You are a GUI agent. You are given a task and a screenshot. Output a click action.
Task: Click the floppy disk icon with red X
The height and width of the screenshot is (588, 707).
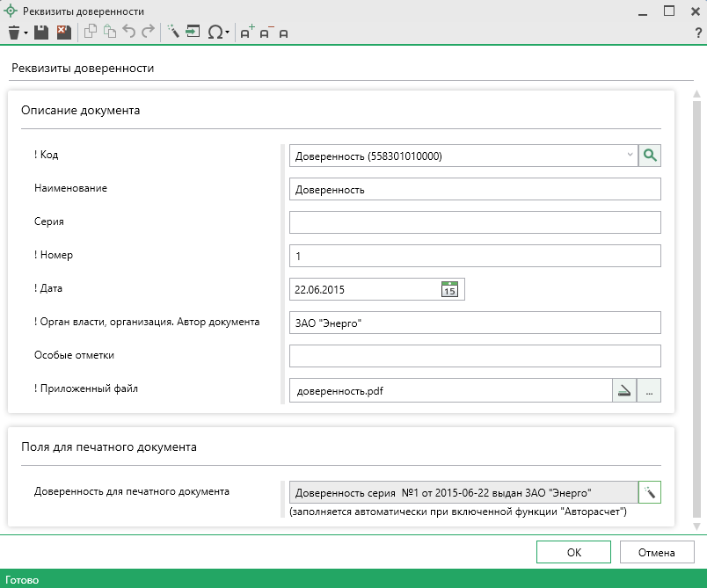(62, 33)
